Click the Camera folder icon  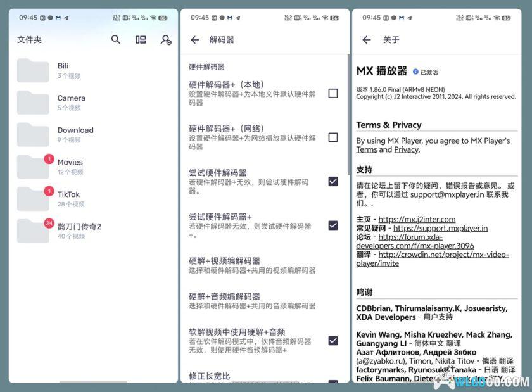(33, 102)
